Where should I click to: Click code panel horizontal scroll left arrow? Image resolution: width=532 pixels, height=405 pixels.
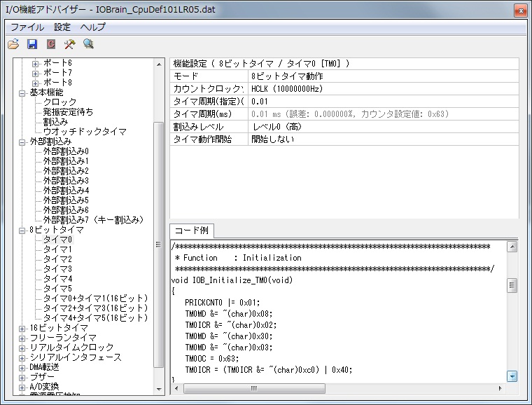(176, 388)
